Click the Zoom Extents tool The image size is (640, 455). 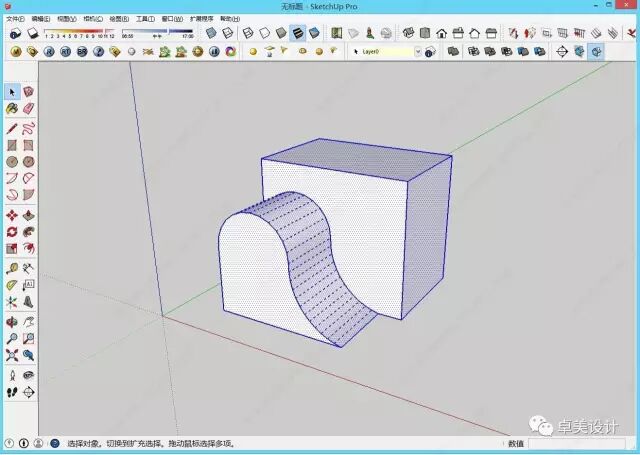click(x=12, y=355)
